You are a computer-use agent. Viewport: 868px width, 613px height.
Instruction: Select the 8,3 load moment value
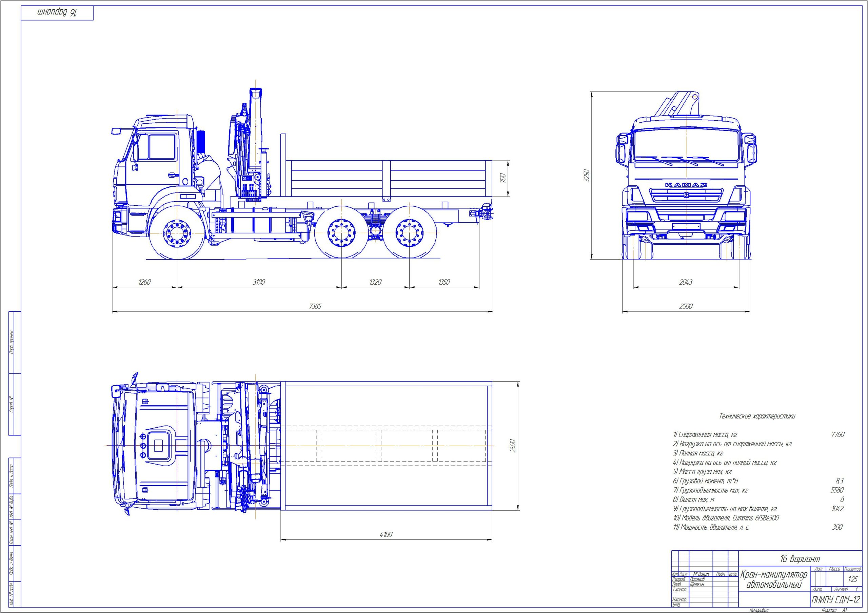tap(839, 481)
